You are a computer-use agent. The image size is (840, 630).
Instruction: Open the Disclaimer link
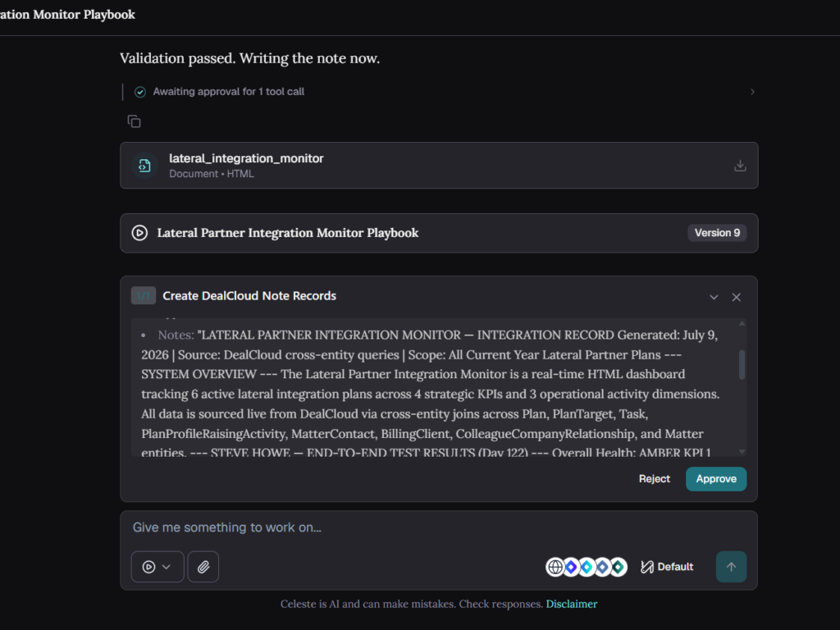tap(572, 604)
